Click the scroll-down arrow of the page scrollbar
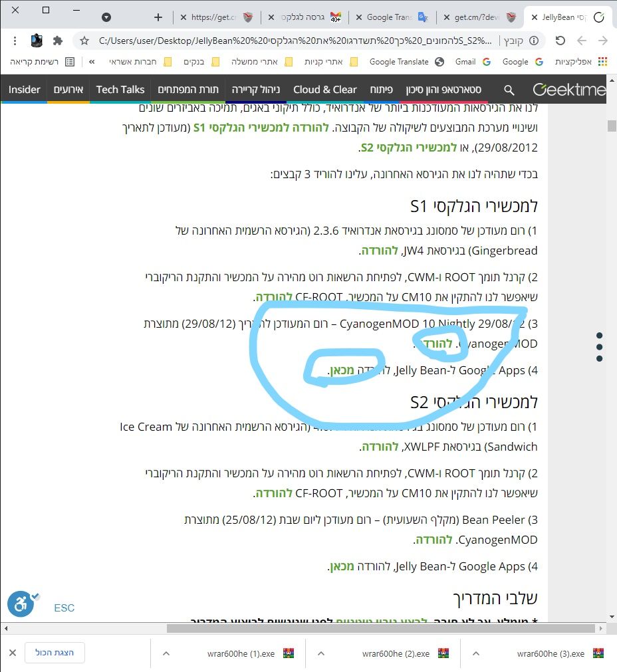Viewport: 617px width, 672px height. (612, 617)
